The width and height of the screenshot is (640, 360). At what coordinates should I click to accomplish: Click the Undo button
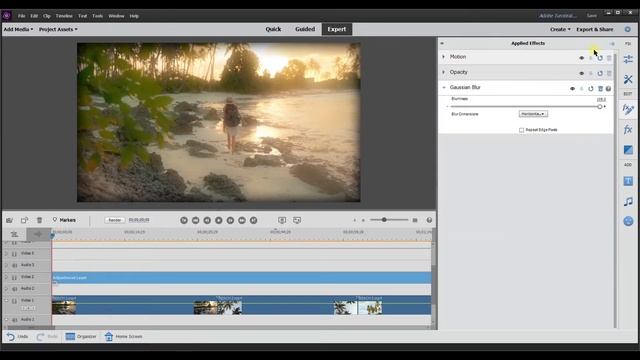17,336
